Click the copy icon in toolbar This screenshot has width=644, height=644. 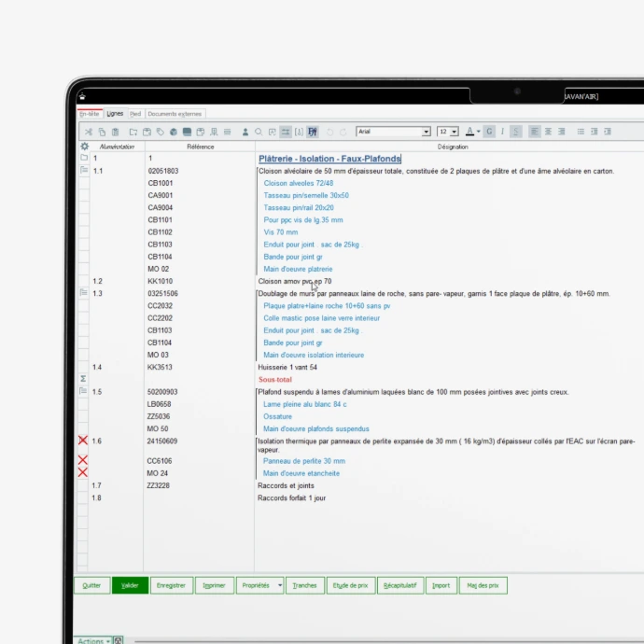(102, 132)
